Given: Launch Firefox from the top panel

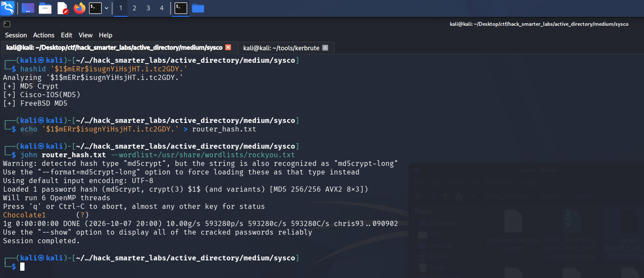Looking at the screenshot, I should 79,8.
